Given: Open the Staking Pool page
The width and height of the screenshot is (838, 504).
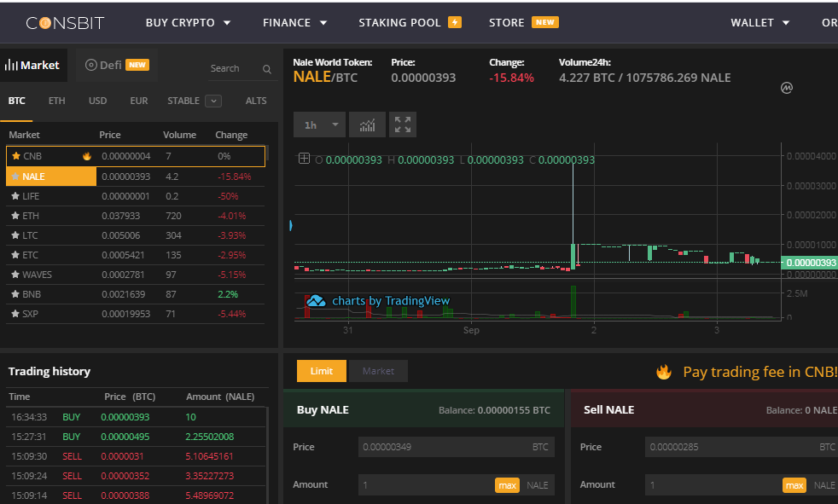Looking at the screenshot, I should pos(410,23).
